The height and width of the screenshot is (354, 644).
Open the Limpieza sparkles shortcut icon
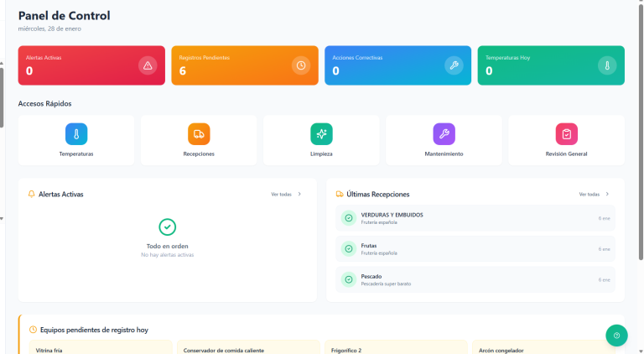[321, 133]
